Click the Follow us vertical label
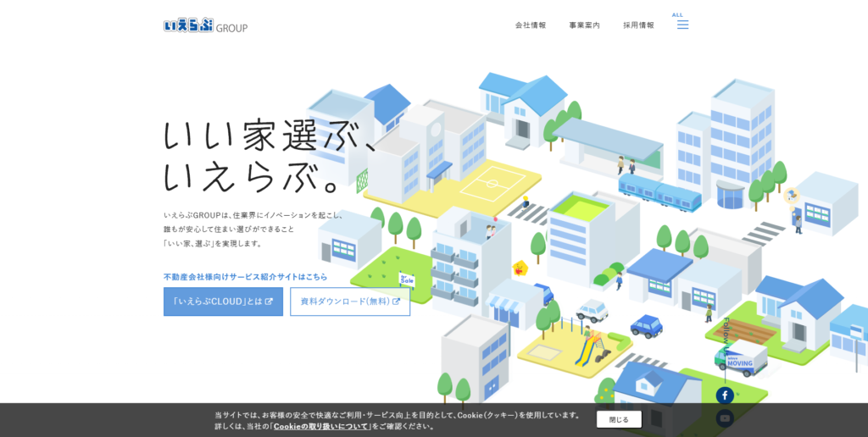 pos(726,336)
